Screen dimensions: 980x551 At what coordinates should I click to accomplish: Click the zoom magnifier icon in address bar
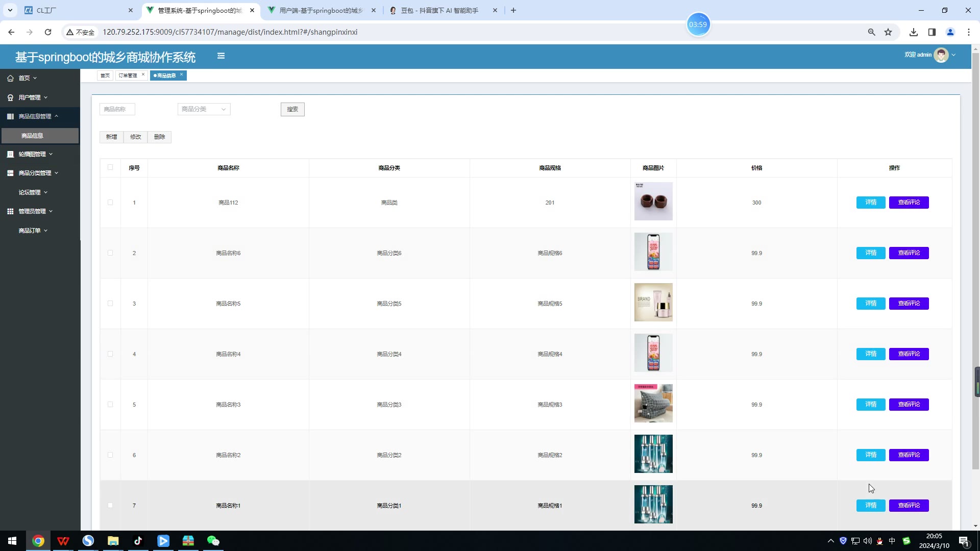[872, 32]
